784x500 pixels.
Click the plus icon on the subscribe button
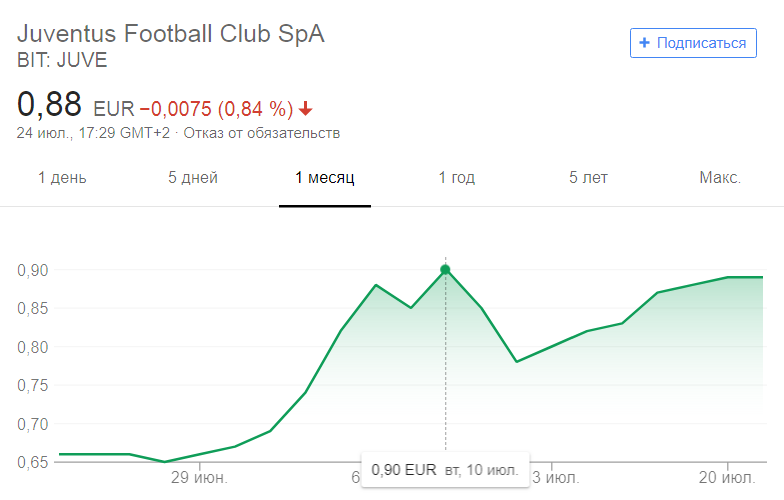[644, 43]
